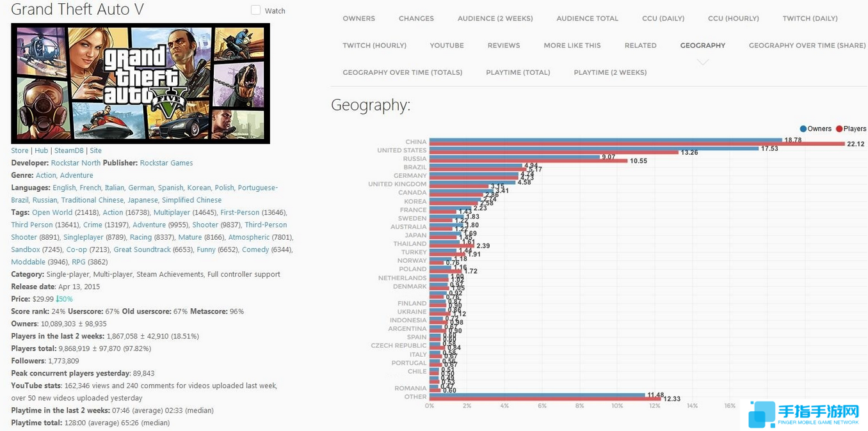Image resolution: width=868 pixels, height=431 pixels.
Task: Click the UNITED KINGDOM axis label
Action: (397, 184)
